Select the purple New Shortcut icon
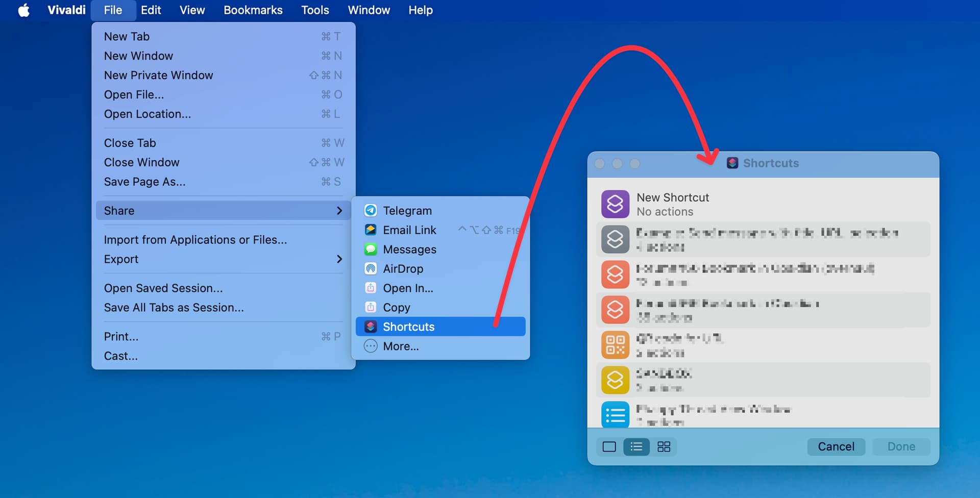980x498 pixels. (x=615, y=204)
